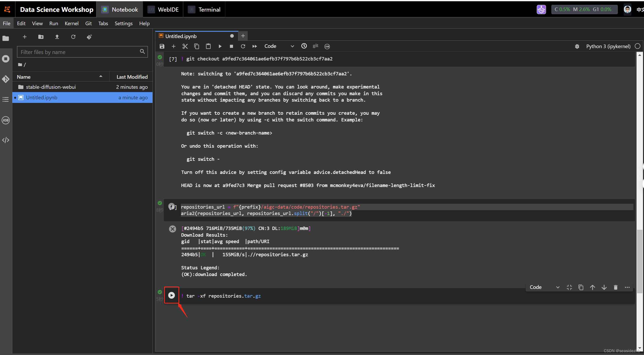The width and height of the screenshot is (644, 355).
Task: Click Python 3 (ipykernel) kernel name
Action: click(x=608, y=46)
